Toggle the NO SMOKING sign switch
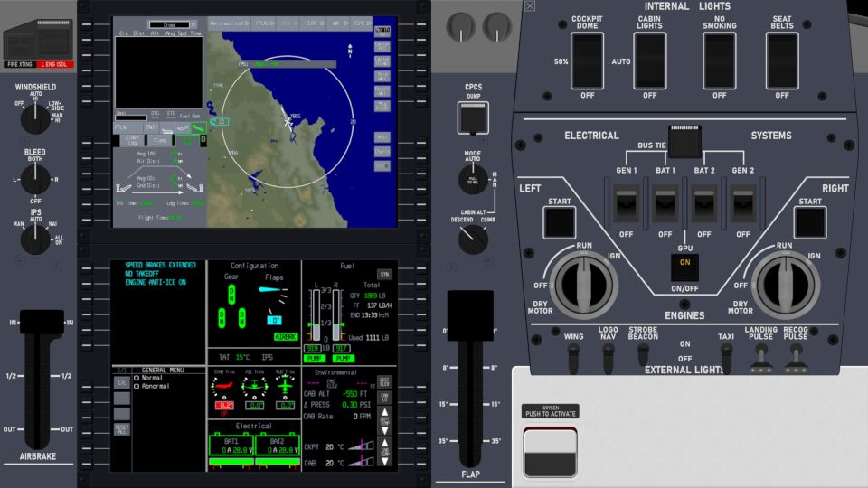The width and height of the screenshot is (868, 488). pos(719,61)
